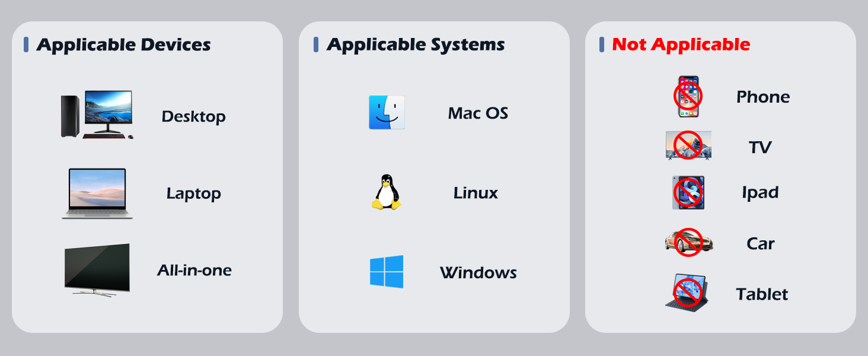Screen dimensions: 868x356
Task: Click the crossed-out tablet with keyboard icon
Action: 687,292
